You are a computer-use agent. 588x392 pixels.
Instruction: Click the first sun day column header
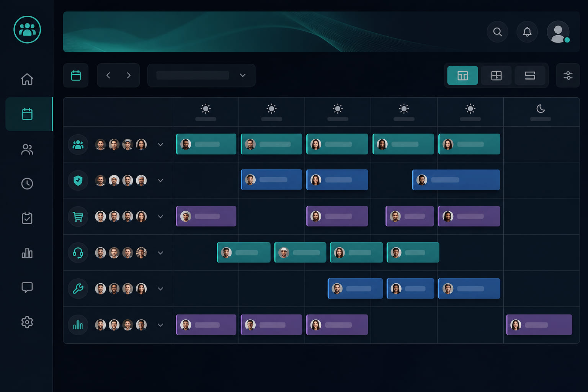coord(206,112)
